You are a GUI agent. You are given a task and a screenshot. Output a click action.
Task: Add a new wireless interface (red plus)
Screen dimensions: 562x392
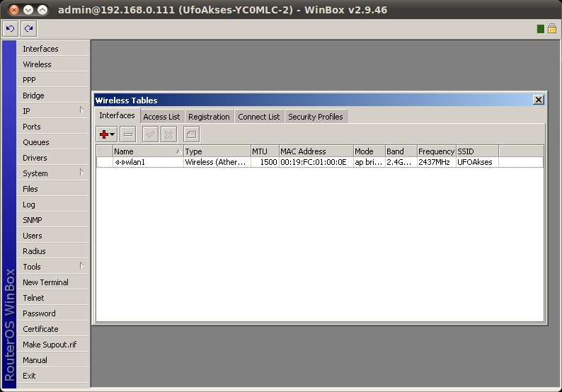click(x=103, y=134)
